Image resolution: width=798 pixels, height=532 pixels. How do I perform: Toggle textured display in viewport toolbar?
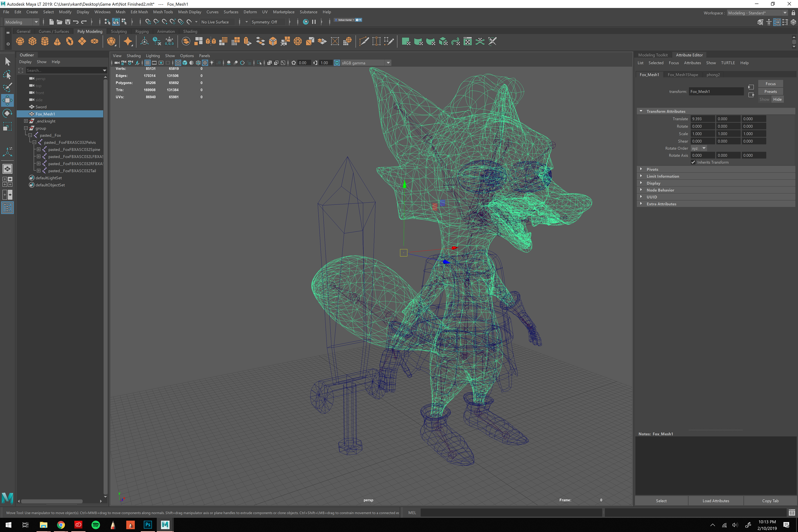click(205, 63)
